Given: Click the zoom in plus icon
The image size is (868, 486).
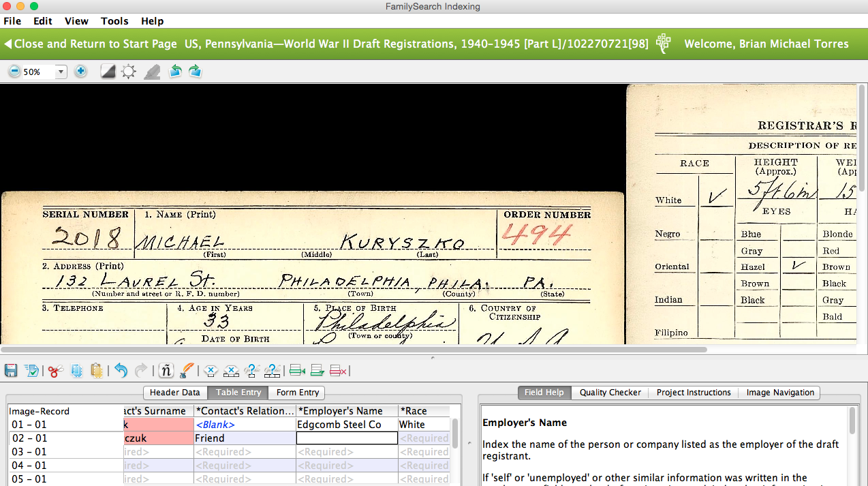Looking at the screenshot, I should (80, 72).
